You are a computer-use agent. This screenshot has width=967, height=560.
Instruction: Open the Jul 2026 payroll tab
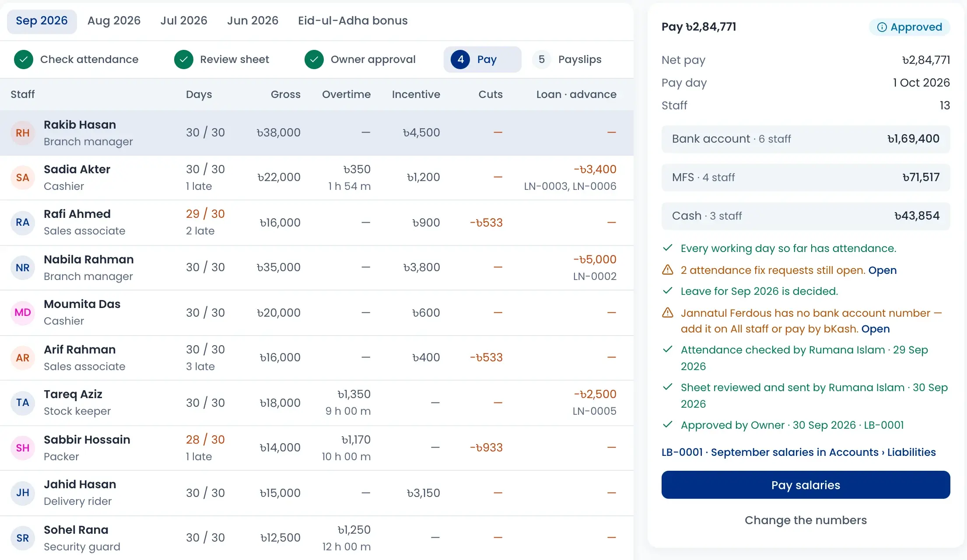[184, 21]
